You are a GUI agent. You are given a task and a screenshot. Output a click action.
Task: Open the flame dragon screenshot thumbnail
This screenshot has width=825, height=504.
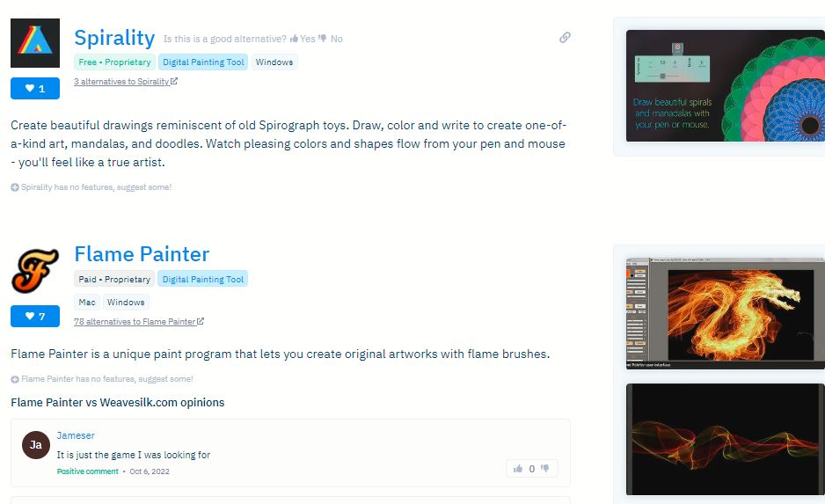725,313
